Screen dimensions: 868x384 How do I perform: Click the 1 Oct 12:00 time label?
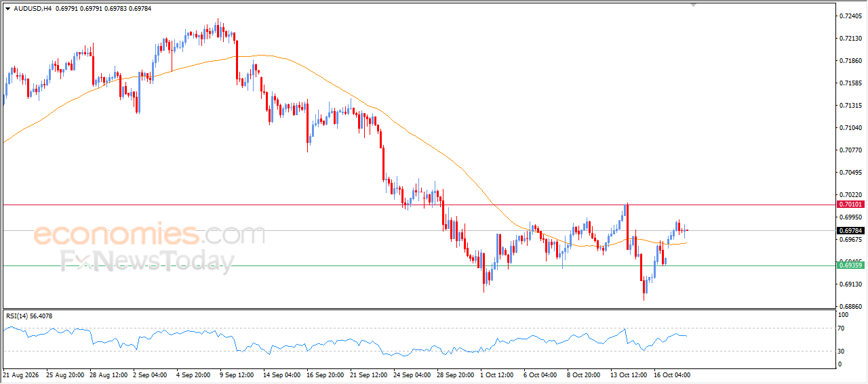(498, 375)
